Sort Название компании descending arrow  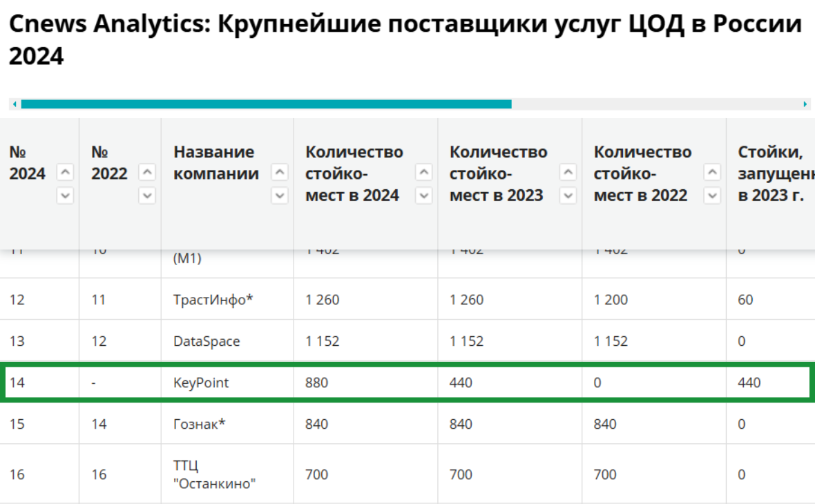pyautogui.click(x=280, y=196)
